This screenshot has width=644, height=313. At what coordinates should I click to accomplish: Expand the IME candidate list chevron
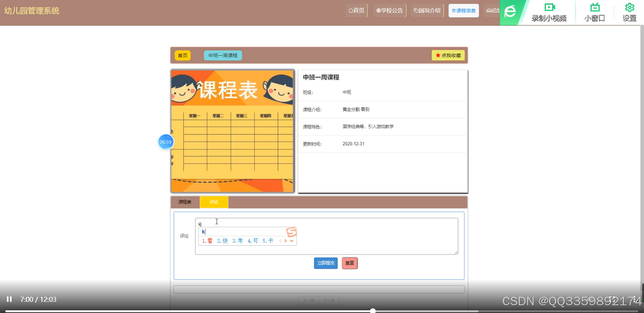coord(291,241)
